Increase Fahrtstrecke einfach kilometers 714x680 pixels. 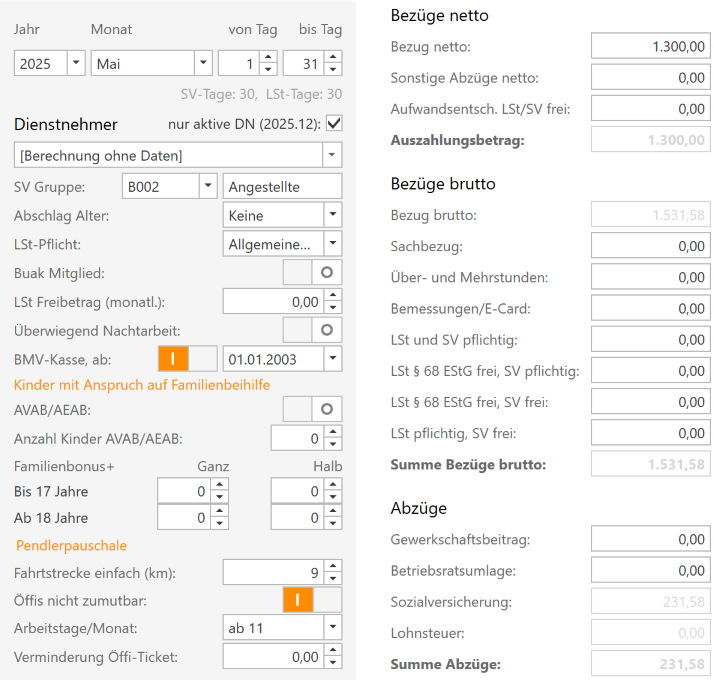coord(333,566)
